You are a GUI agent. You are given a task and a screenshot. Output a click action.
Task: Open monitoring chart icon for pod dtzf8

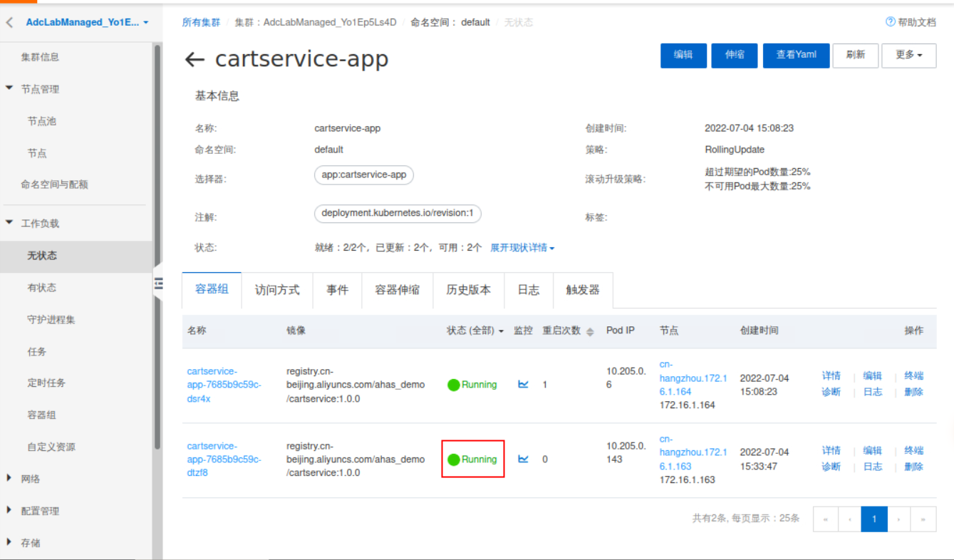pyautogui.click(x=523, y=459)
